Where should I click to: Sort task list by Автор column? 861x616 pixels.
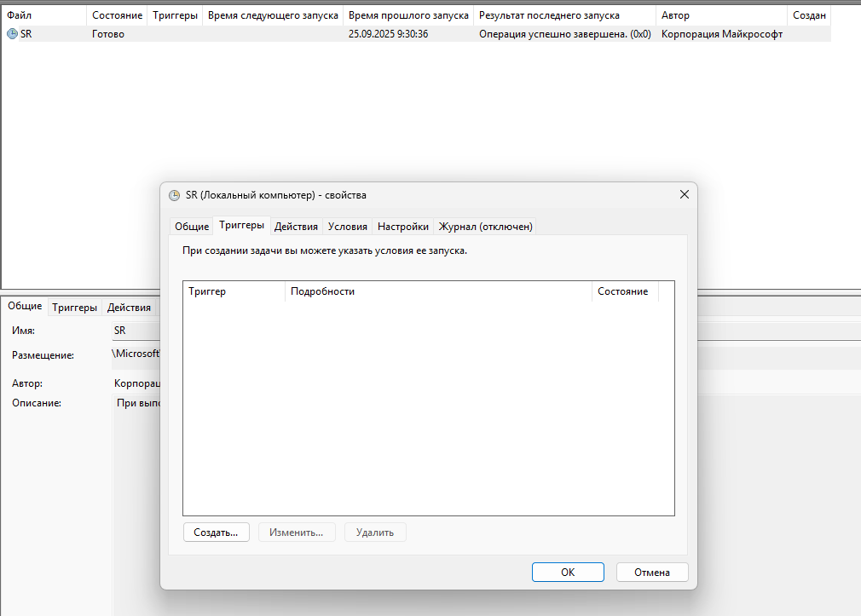pyautogui.click(x=721, y=15)
